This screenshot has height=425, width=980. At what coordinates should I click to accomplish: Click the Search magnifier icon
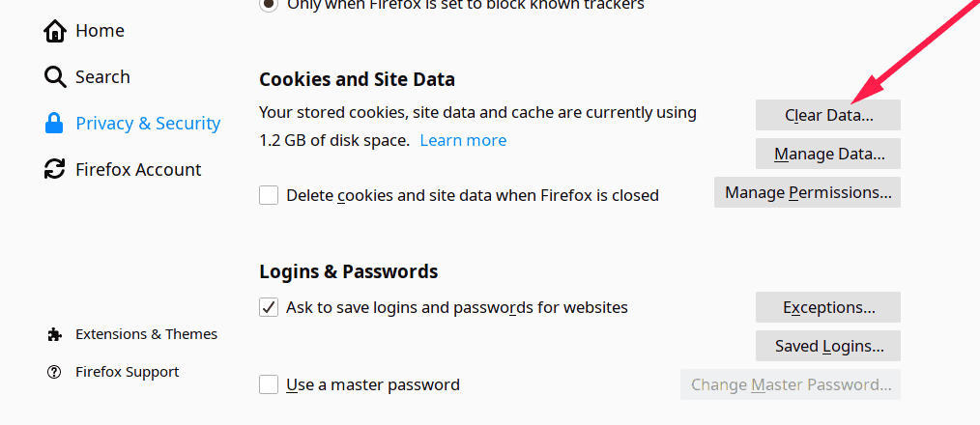[x=55, y=77]
